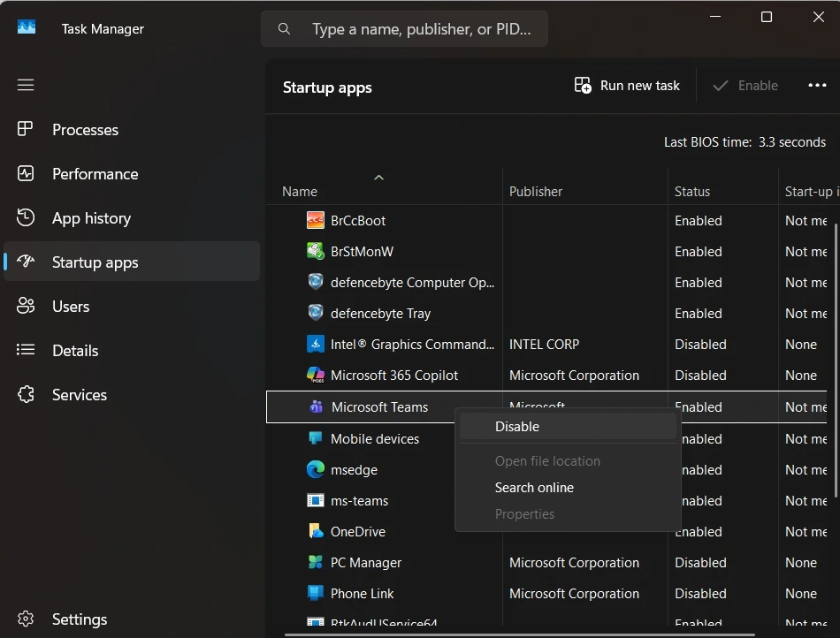Click the defencebyte Tray shield icon

point(315,312)
